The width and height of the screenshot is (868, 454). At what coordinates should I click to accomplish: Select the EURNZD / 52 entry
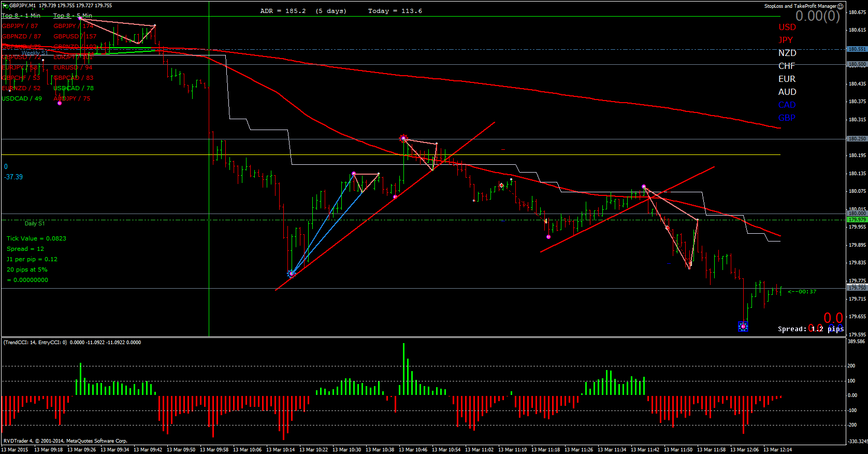pyautogui.click(x=21, y=88)
